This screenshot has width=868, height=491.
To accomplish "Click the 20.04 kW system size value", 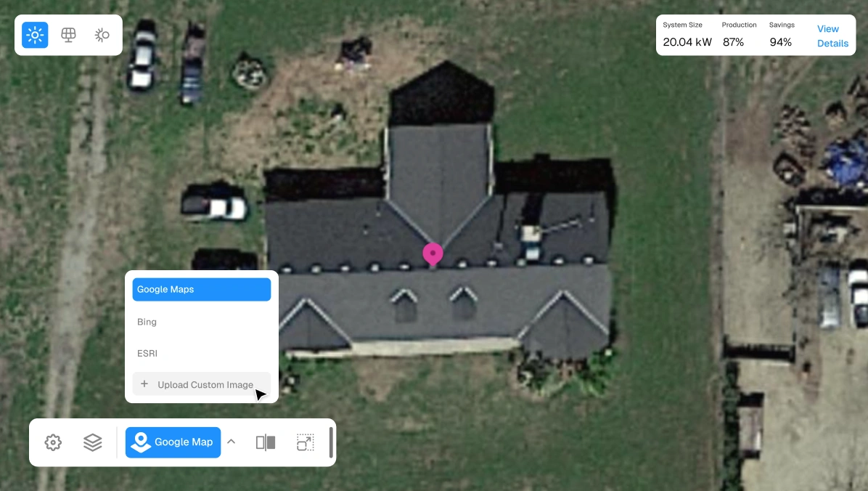I will [x=687, y=42].
